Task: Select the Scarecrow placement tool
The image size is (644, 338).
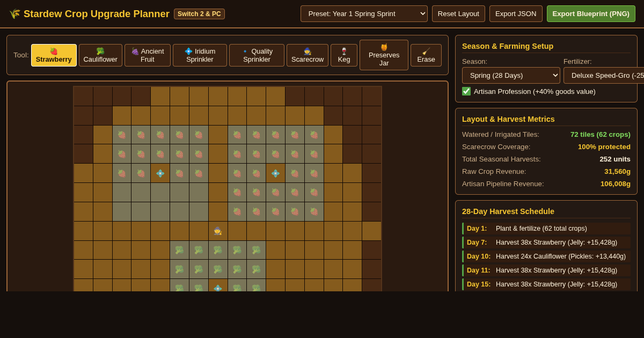Action: coord(308,55)
